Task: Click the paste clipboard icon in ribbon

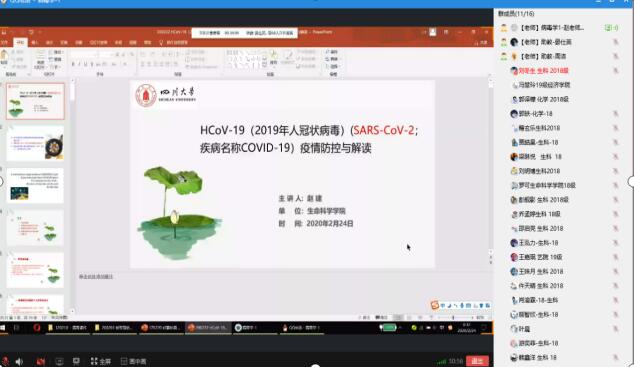Action: click(x=4, y=57)
